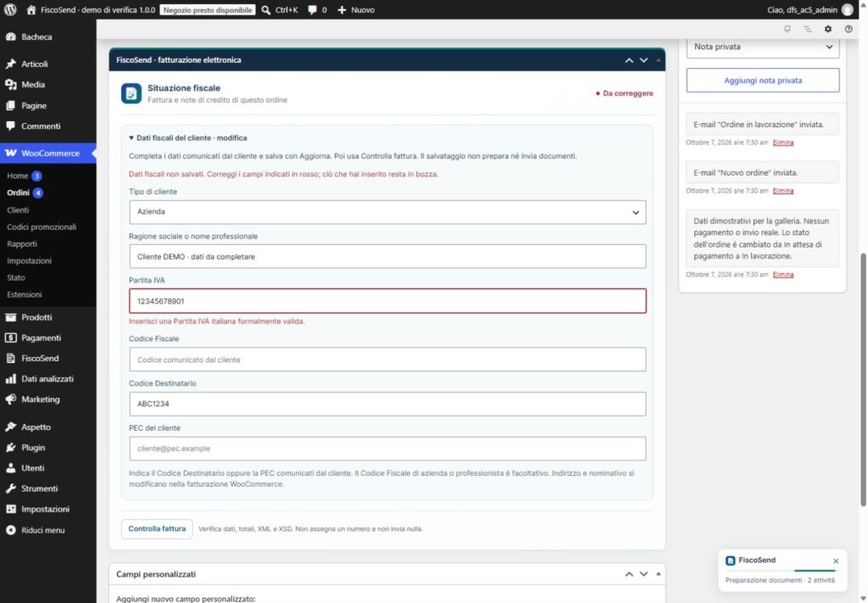Toggle FiscoSend fatturazione elettronica panel triangle
This screenshot has height=603, width=868.
coord(658,60)
